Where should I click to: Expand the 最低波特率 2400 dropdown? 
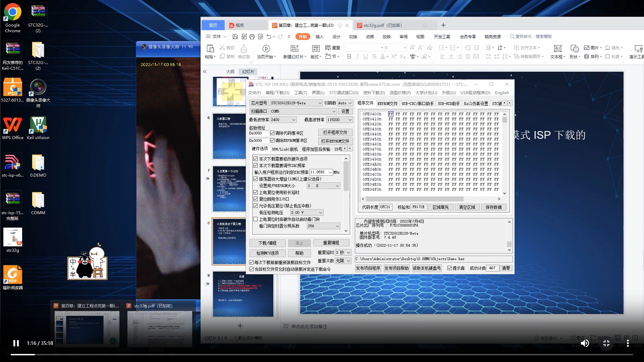click(x=294, y=120)
